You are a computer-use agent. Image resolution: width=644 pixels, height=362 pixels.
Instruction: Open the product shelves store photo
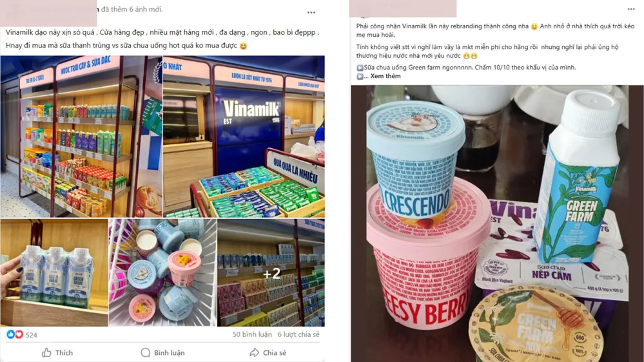tap(81, 137)
